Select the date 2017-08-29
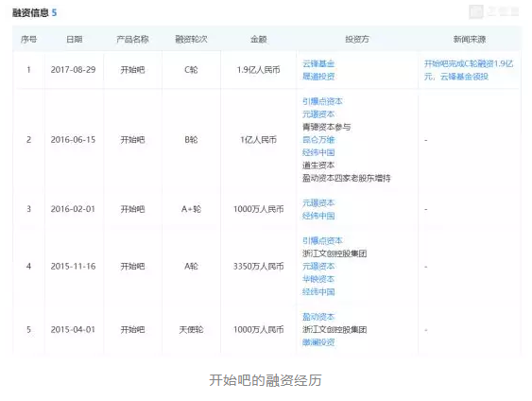The height and width of the screenshot is (401, 532). [74, 70]
